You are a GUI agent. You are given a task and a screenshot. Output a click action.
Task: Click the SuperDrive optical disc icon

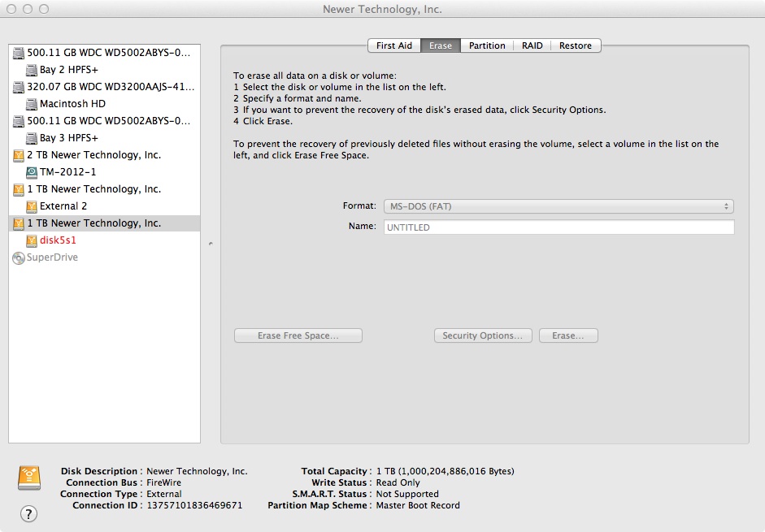coord(19,257)
